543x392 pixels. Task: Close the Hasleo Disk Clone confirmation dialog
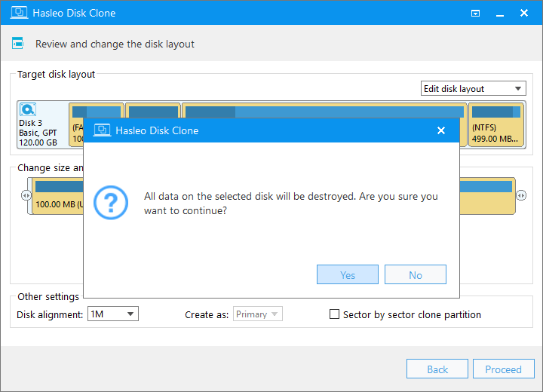441,130
